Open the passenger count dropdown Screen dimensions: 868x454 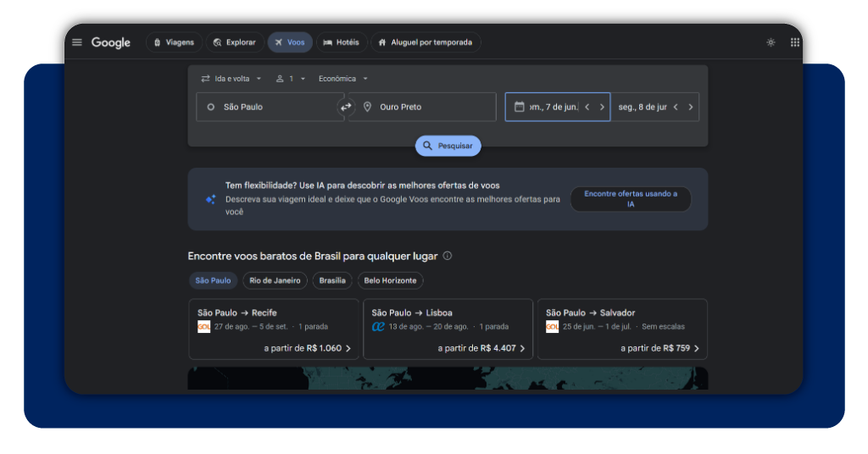[291, 79]
